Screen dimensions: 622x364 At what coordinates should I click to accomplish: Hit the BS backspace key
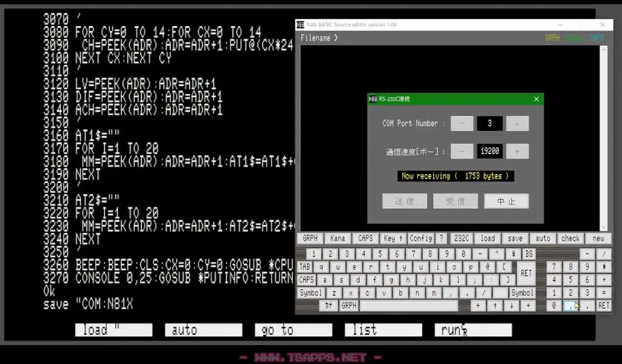pyautogui.click(x=529, y=254)
